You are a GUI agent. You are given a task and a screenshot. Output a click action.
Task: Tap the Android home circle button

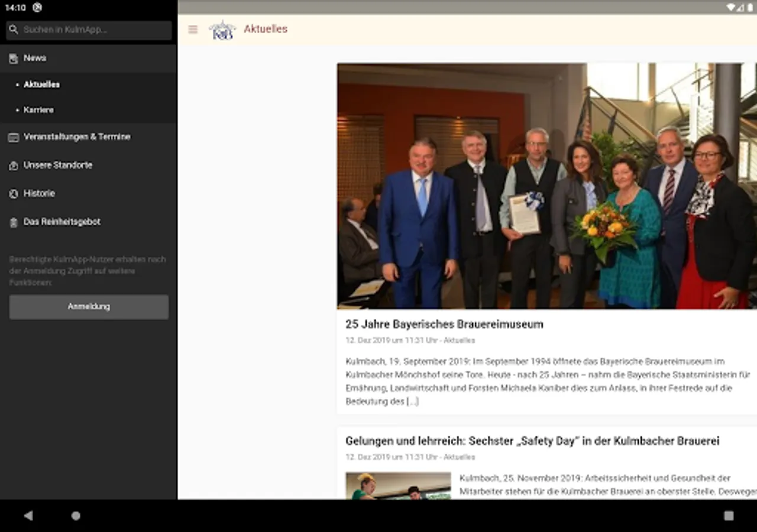(76, 515)
